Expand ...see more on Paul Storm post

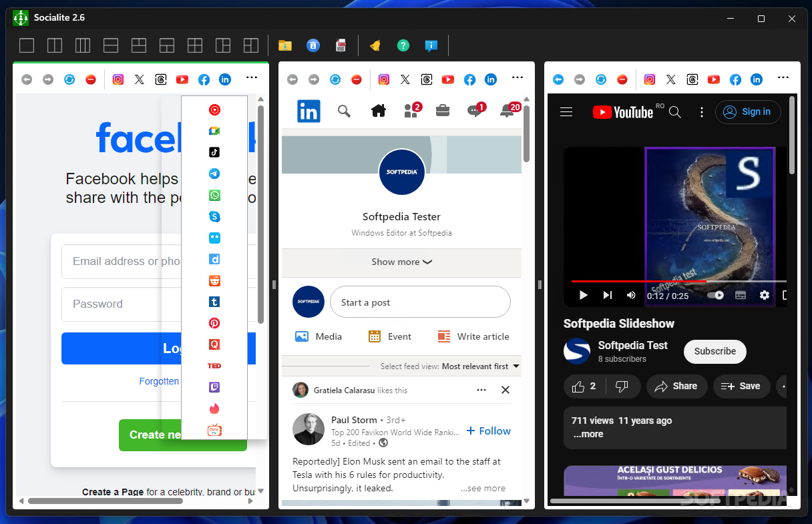point(483,489)
